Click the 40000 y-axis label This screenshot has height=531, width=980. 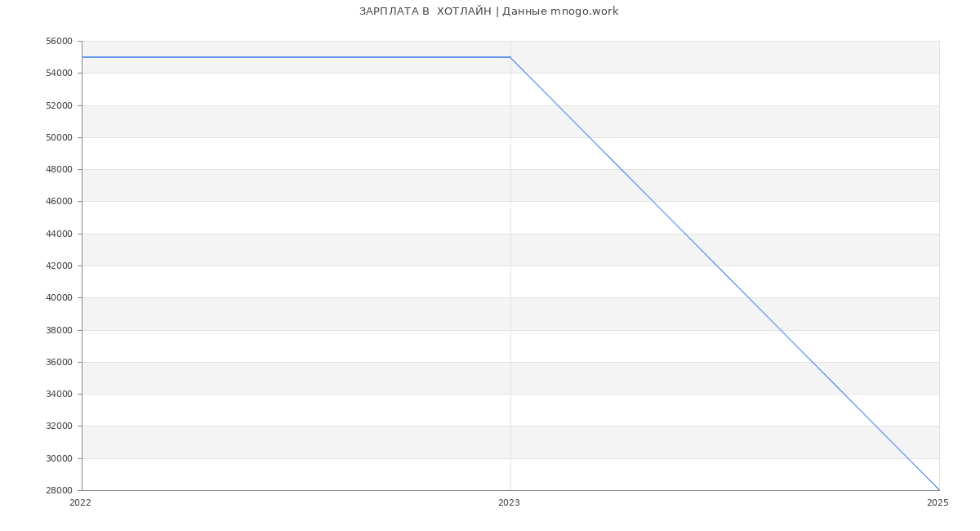pos(60,298)
